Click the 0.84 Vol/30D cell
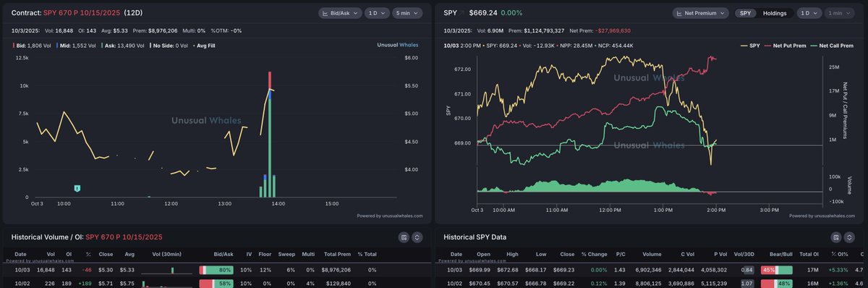Image resolution: width=868 pixels, height=288 pixels. coord(747,269)
